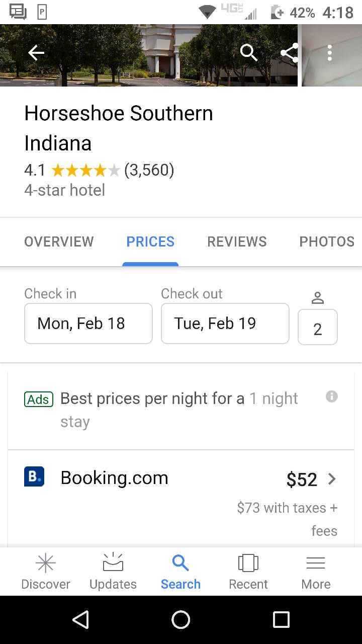Tap the ads info icon

(x=331, y=396)
